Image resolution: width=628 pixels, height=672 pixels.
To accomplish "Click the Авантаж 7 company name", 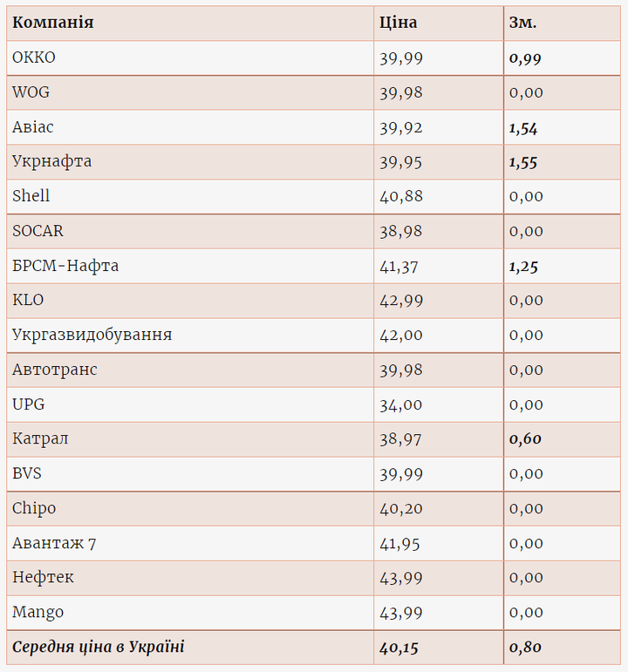I will [x=54, y=543].
